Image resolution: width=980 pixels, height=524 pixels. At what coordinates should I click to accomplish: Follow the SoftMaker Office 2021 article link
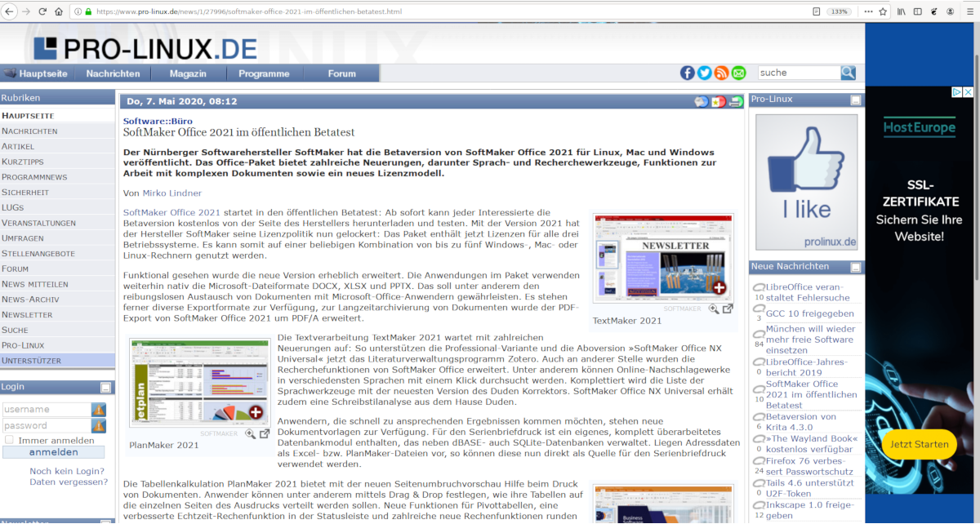(x=171, y=212)
